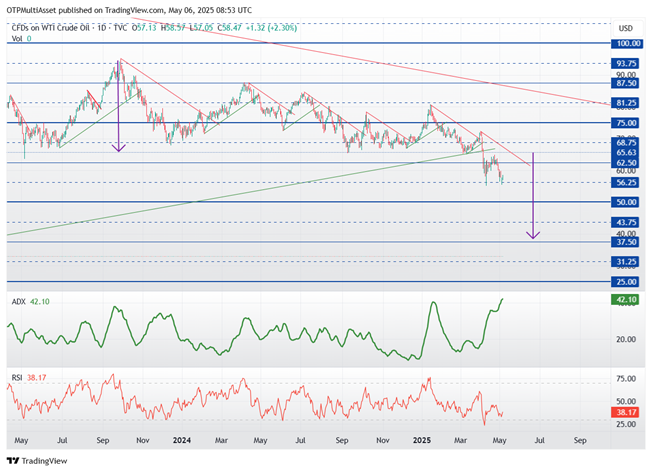
Task: Click the USD currency label
Action: pos(625,28)
